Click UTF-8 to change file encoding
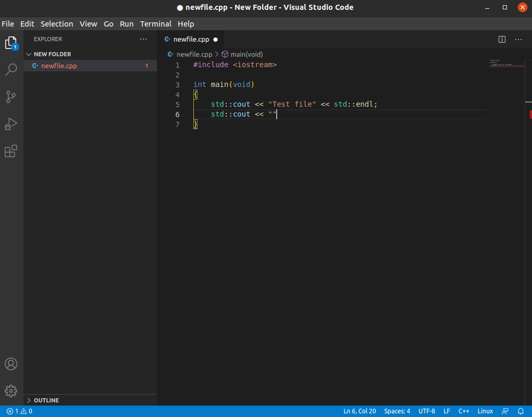Screen dimensions: 532x417 (x=427, y=411)
